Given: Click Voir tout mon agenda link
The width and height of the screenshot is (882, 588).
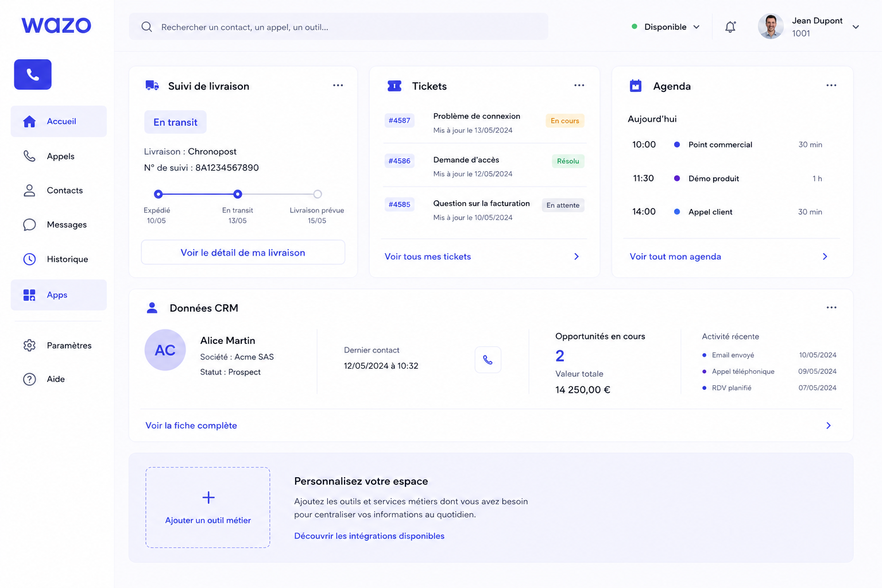Looking at the screenshot, I should [x=675, y=257].
